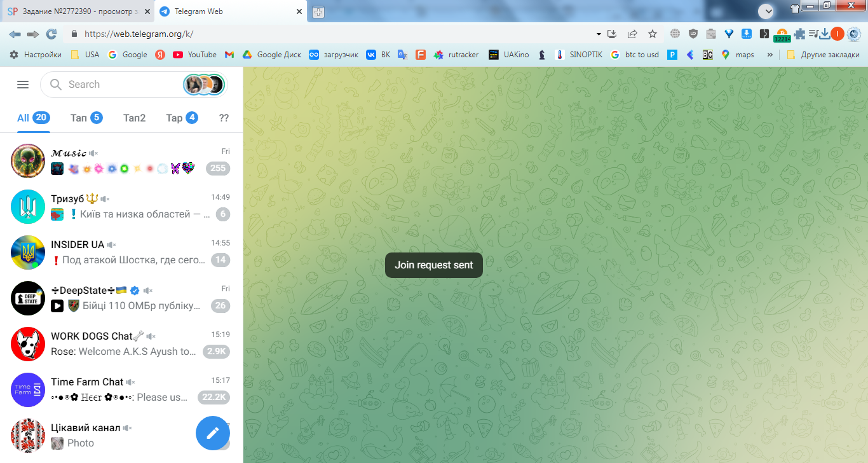Open stories avatars beside the search bar

click(x=205, y=85)
